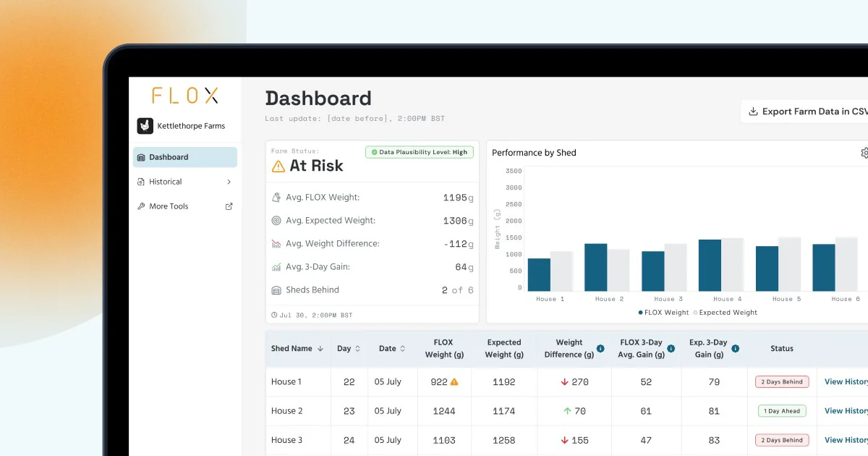The width and height of the screenshot is (868, 456).
Task: Open the Historical menu item
Action: tap(185, 182)
